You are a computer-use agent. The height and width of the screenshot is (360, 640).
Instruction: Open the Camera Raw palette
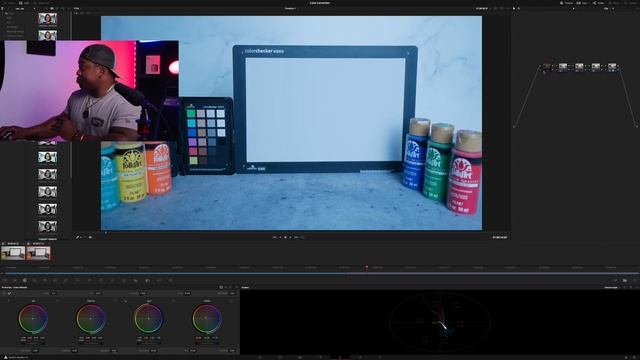click(x=4, y=280)
